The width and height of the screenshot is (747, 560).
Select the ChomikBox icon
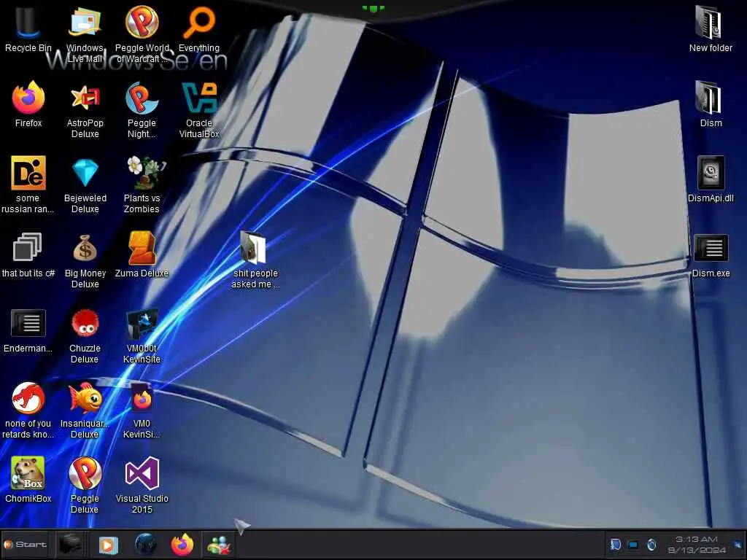[28, 472]
